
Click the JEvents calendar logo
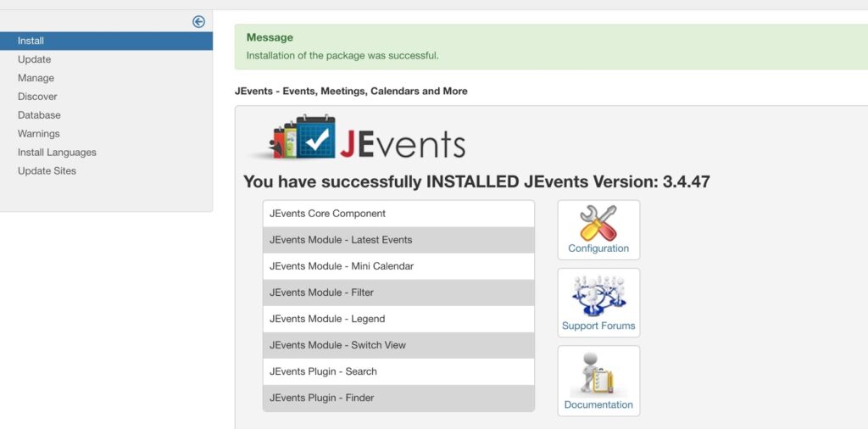point(356,140)
